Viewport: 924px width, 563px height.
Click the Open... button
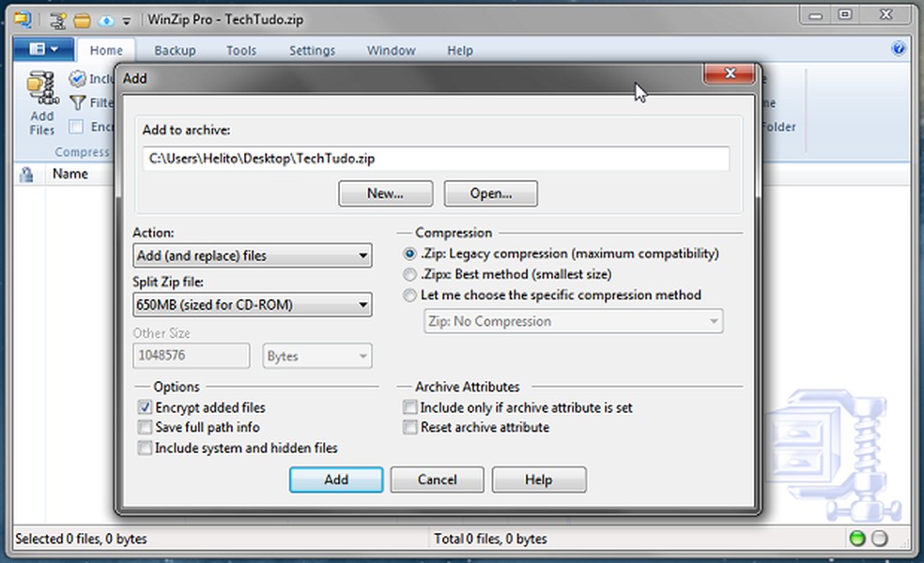tap(490, 193)
